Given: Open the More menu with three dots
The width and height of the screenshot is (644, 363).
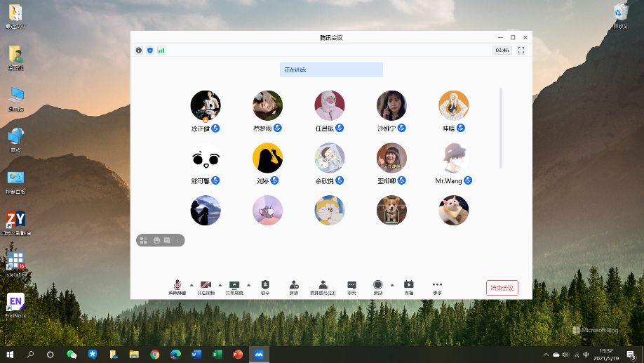Looking at the screenshot, I should pos(437,286).
